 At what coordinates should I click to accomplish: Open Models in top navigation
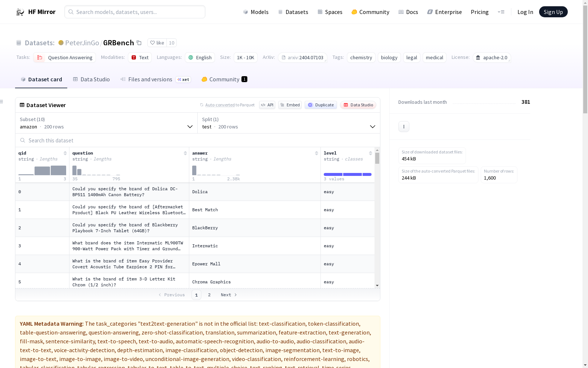tap(256, 12)
